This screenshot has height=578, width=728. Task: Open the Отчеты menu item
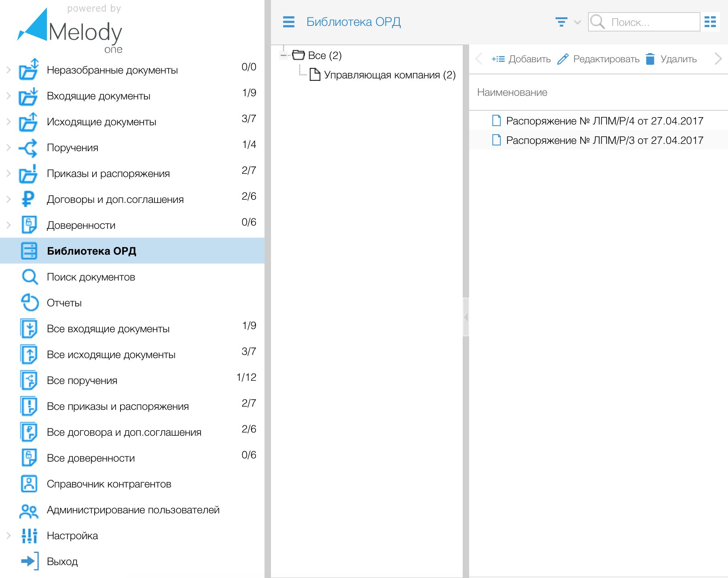(64, 303)
